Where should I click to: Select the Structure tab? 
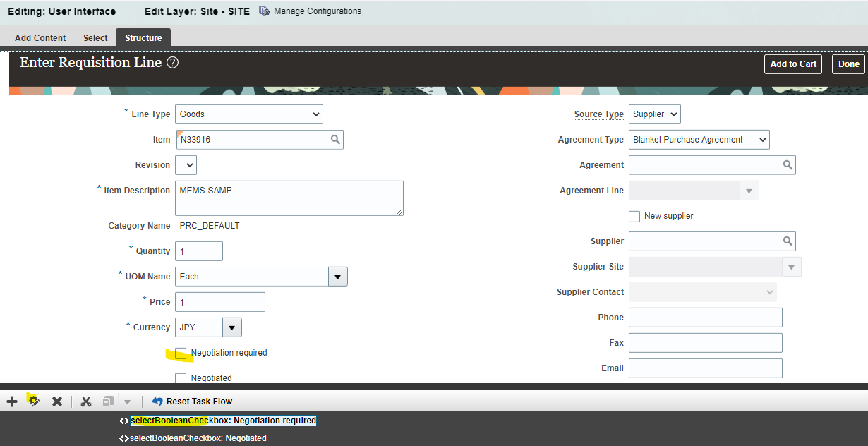[143, 37]
